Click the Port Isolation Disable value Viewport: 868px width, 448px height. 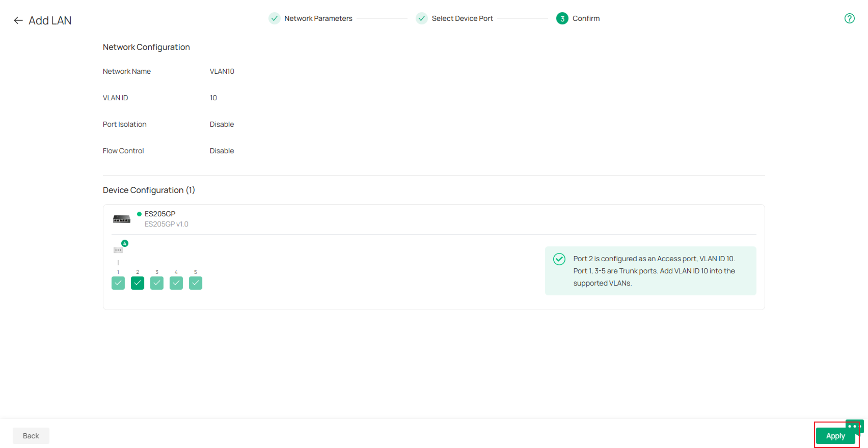pos(222,124)
